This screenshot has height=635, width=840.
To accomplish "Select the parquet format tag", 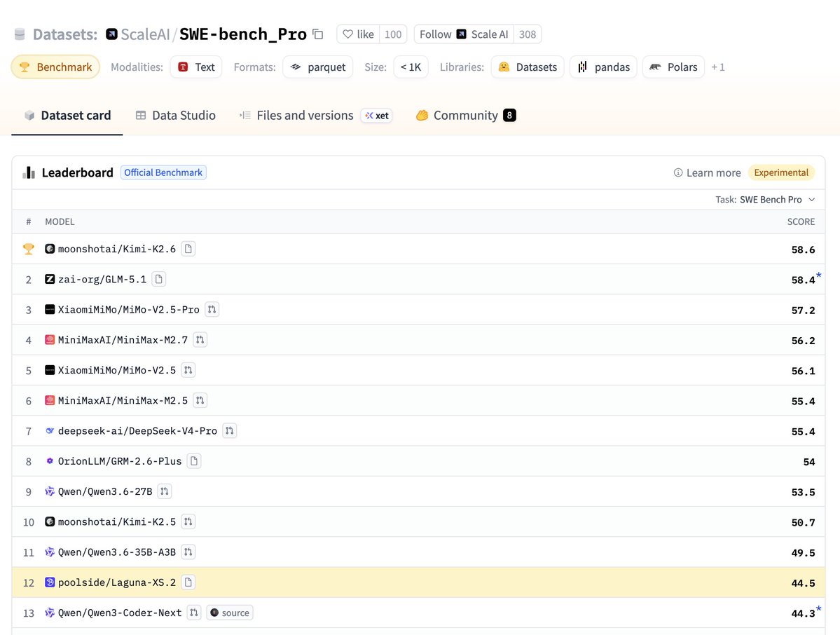I will 317,67.
